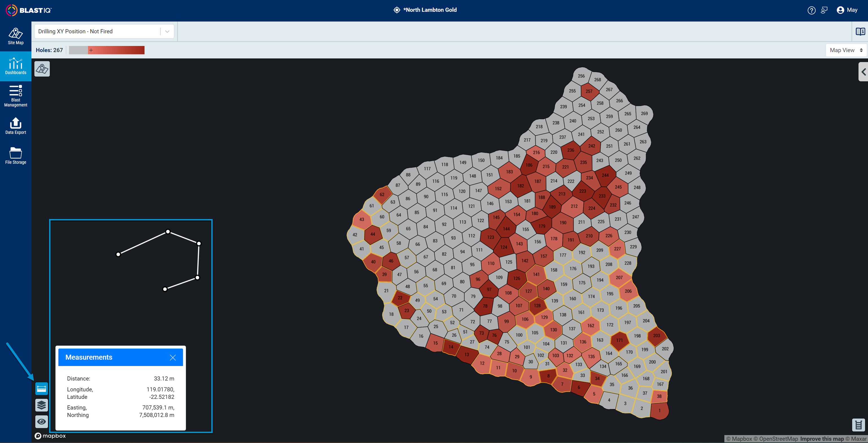
Task: Click the site location target icon
Action: 397,10
